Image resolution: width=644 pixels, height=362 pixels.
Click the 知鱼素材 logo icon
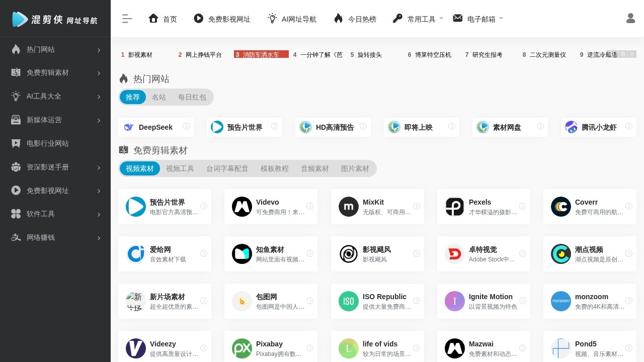tap(242, 254)
